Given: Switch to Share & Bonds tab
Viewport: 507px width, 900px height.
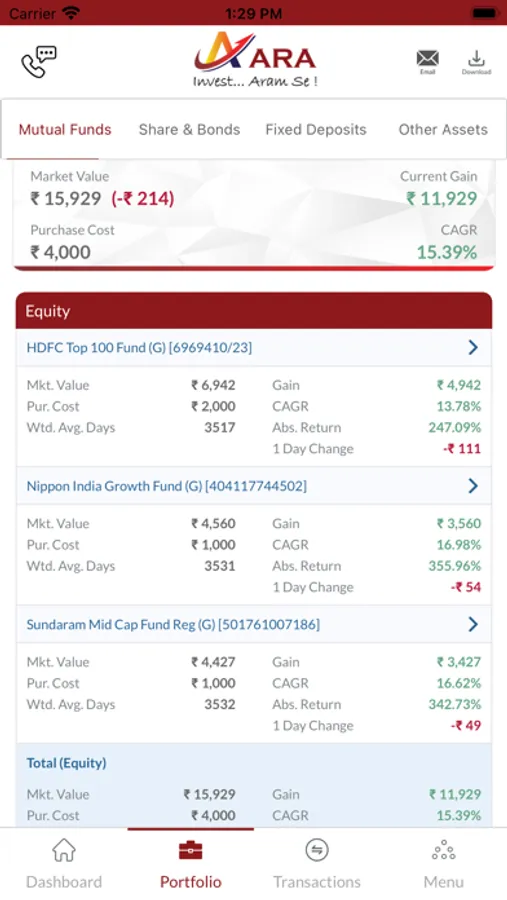Looking at the screenshot, I should pos(189,130).
